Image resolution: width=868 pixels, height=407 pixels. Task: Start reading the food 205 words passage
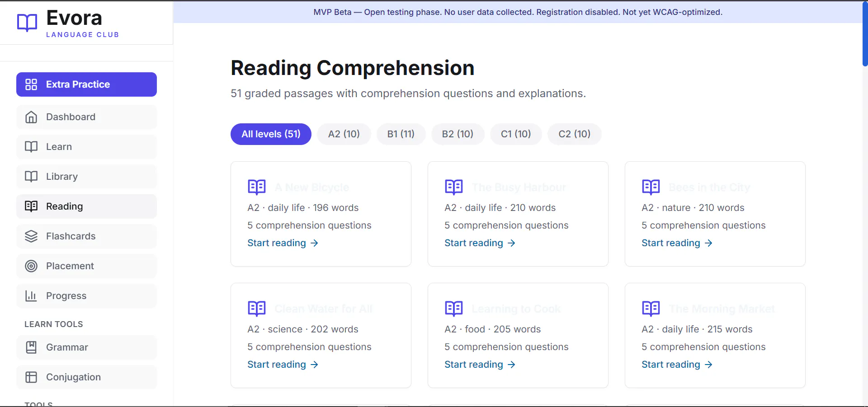pyautogui.click(x=480, y=365)
